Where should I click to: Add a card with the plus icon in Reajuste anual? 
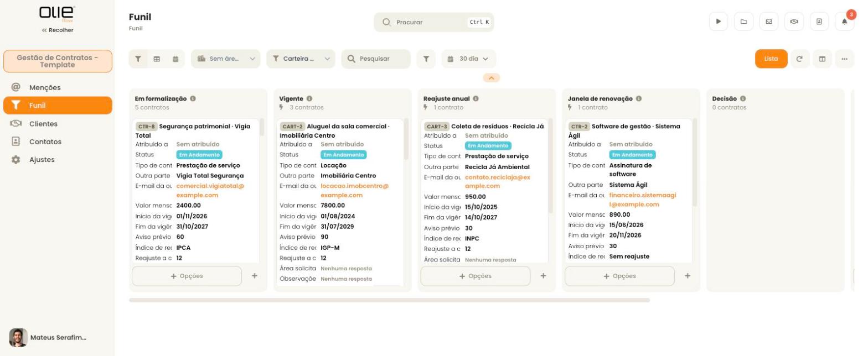click(x=543, y=276)
